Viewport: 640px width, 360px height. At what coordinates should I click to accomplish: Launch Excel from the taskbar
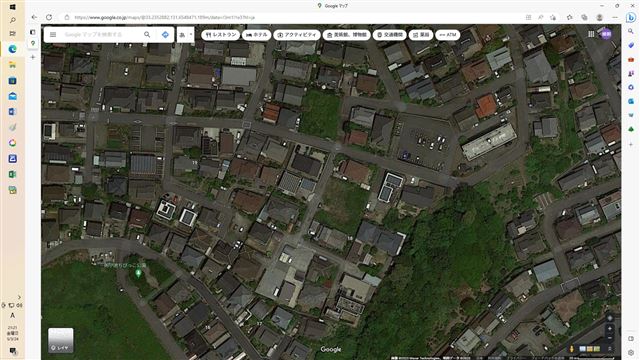point(13,174)
